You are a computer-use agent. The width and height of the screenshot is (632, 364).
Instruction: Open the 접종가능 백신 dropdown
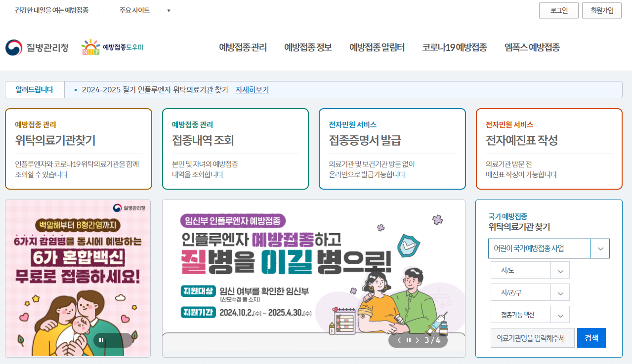coord(530,315)
